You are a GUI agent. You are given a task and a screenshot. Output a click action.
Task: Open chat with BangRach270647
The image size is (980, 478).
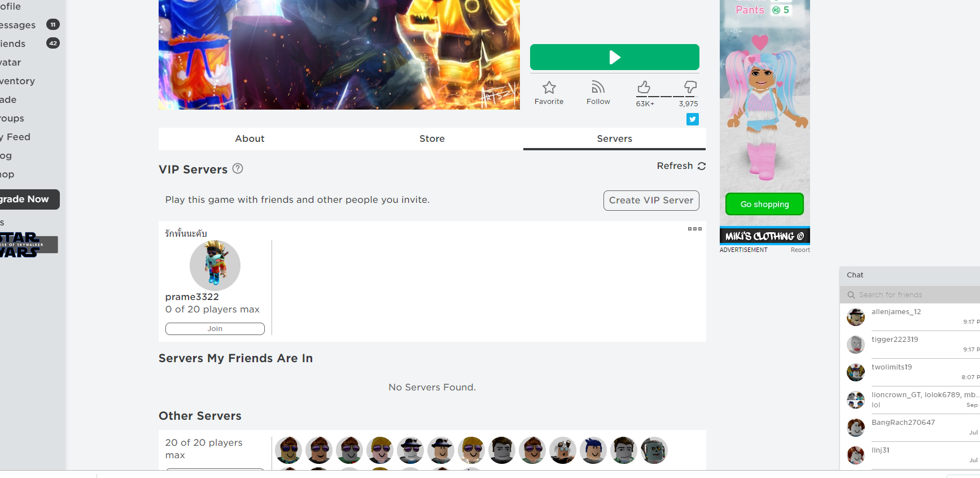910,428
